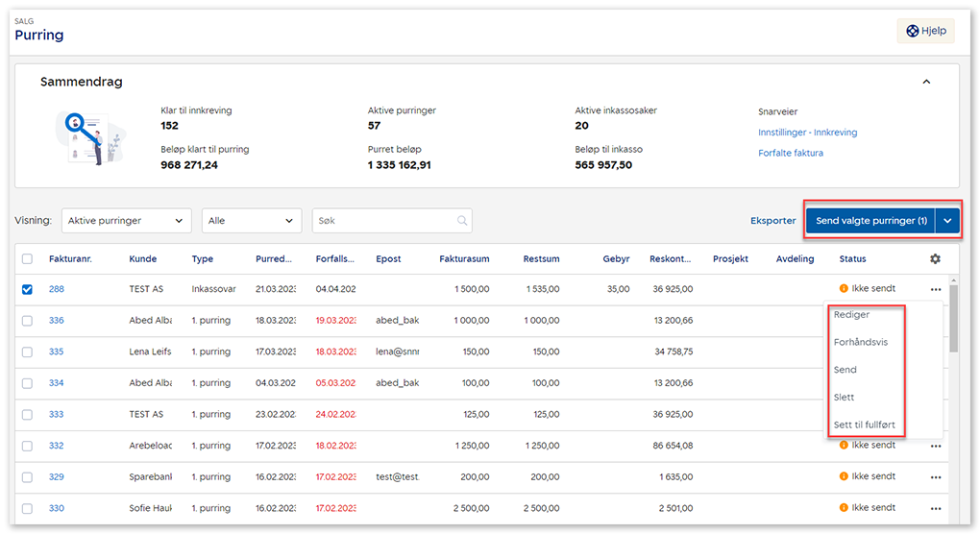Viewport: 980px width, 534px height.
Task: Open Innstillinger - Innkreving shortcut link
Action: (x=807, y=133)
